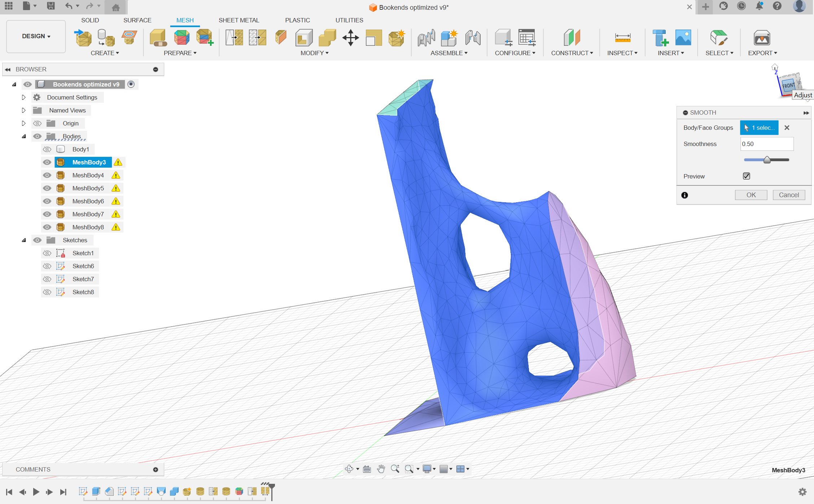Switch to the UTILITIES tab
The height and width of the screenshot is (504, 814).
click(349, 20)
